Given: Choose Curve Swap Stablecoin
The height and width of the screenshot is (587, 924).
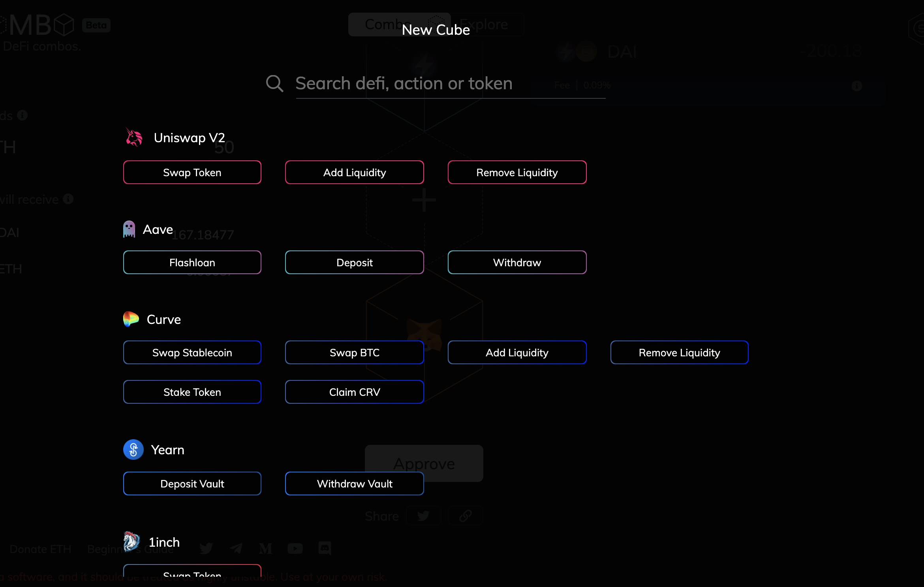Looking at the screenshot, I should tap(192, 352).
